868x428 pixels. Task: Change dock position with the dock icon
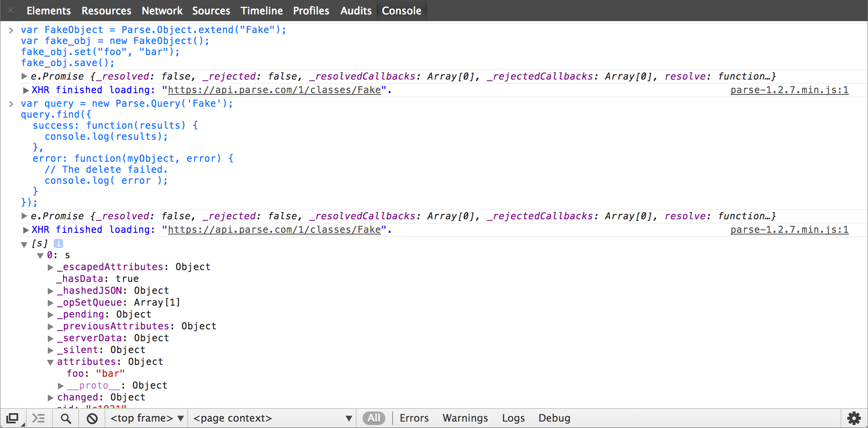[13, 418]
